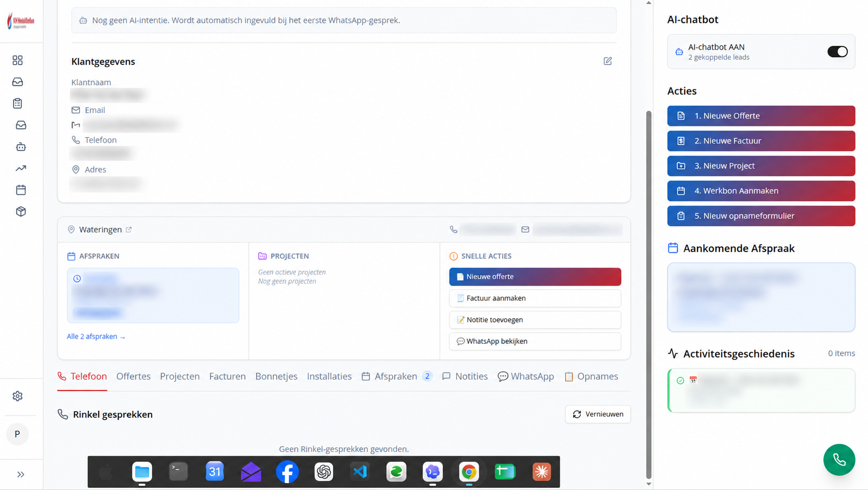868x490 pixels.
Task: Open ChatGPT in the dock
Action: [x=324, y=472]
